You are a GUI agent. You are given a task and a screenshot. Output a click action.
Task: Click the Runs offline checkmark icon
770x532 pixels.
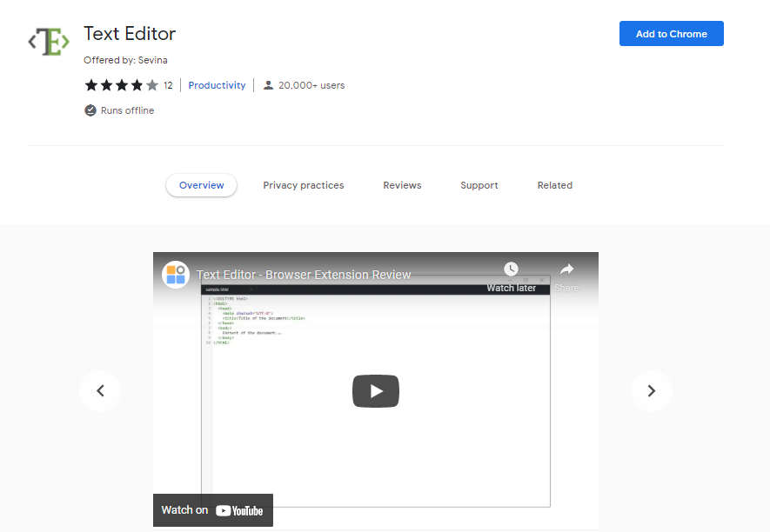[90, 110]
